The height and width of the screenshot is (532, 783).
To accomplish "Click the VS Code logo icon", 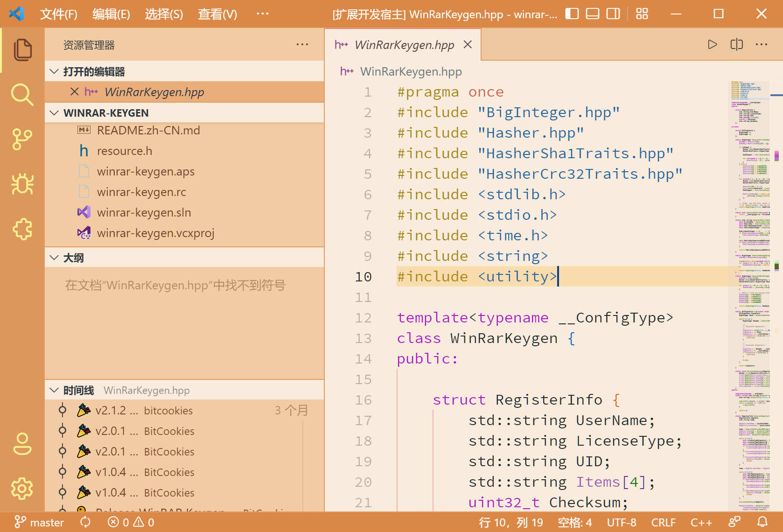I will [x=17, y=14].
